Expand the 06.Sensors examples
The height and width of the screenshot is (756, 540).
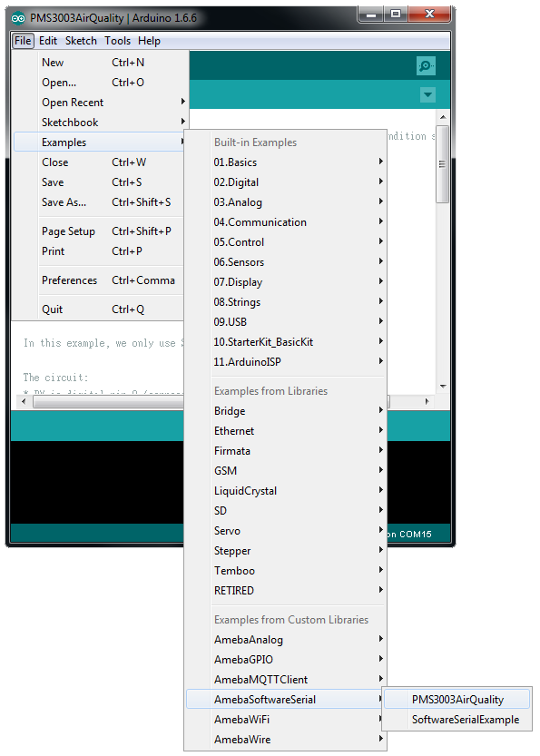pyautogui.click(x=286, y=262)
